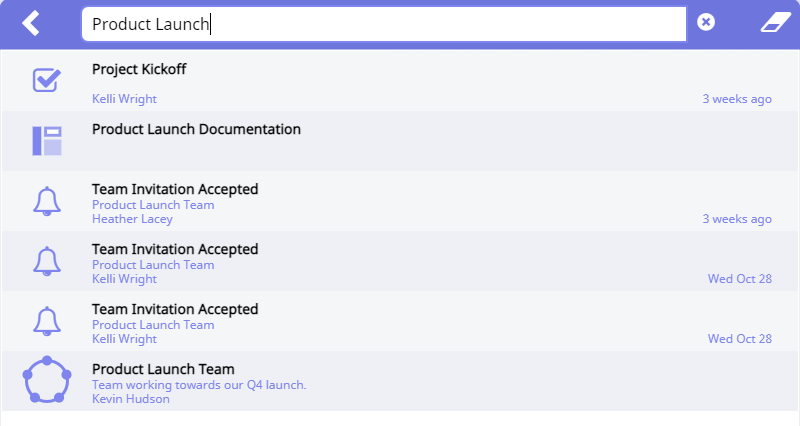Click the Kevin Hudson name label

(x=130, y=399)
